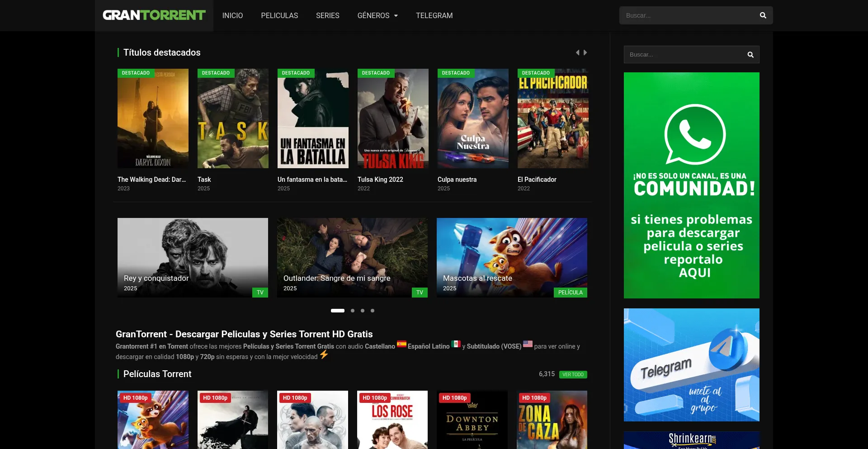Open the SERIES menu item

[327, 15]
